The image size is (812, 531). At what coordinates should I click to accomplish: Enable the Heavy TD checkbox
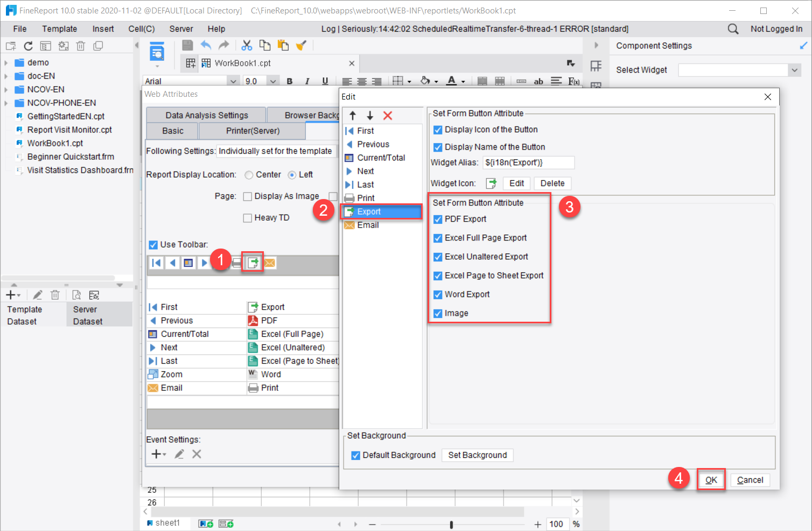tap(248, 218)
